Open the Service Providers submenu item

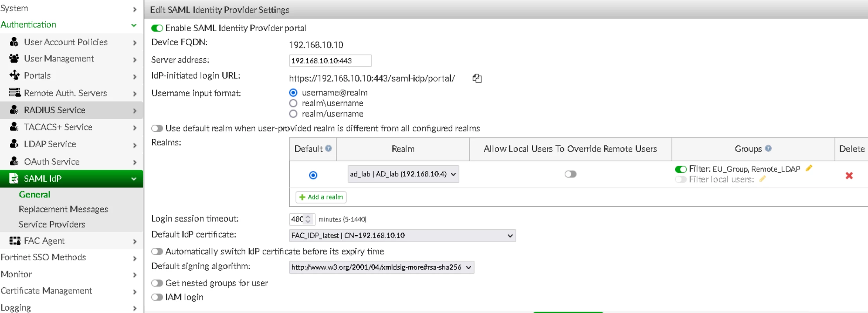[52, 224]
